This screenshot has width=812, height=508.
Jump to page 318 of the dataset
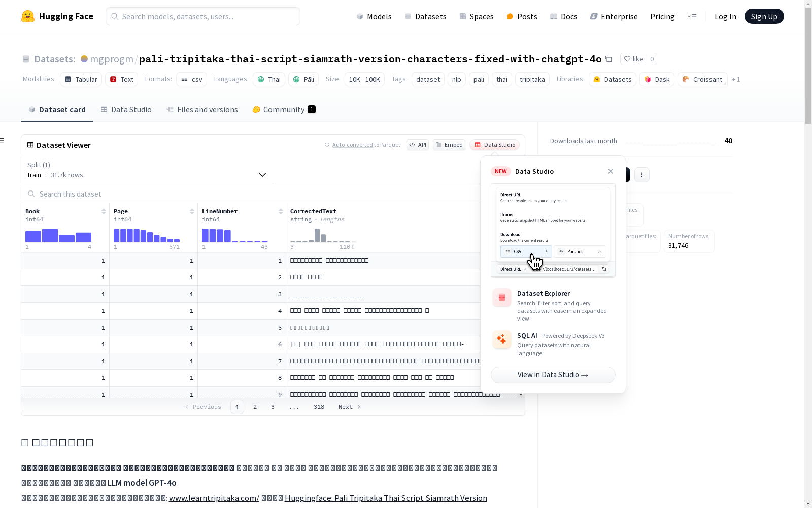point(319,407)
